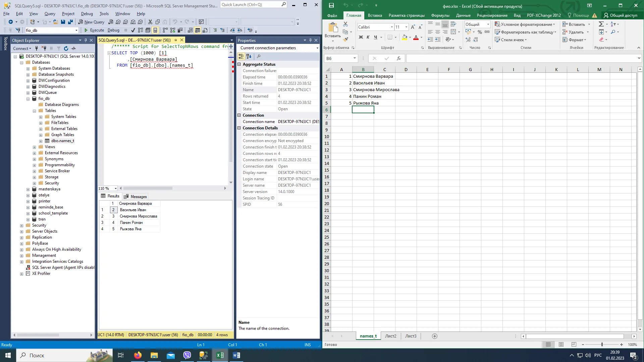The image size is (644, 362).
Task: Expand the masterskaya database node
Action: coord(28,189)
